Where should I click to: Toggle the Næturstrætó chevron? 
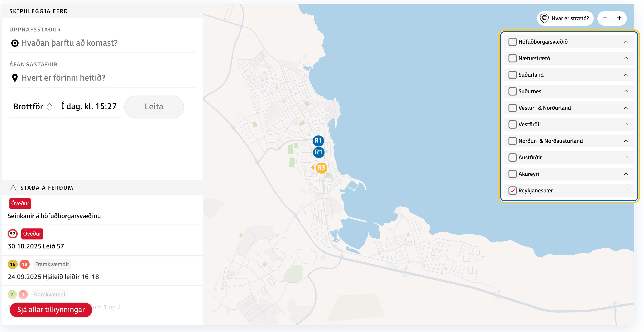point(626,58)
